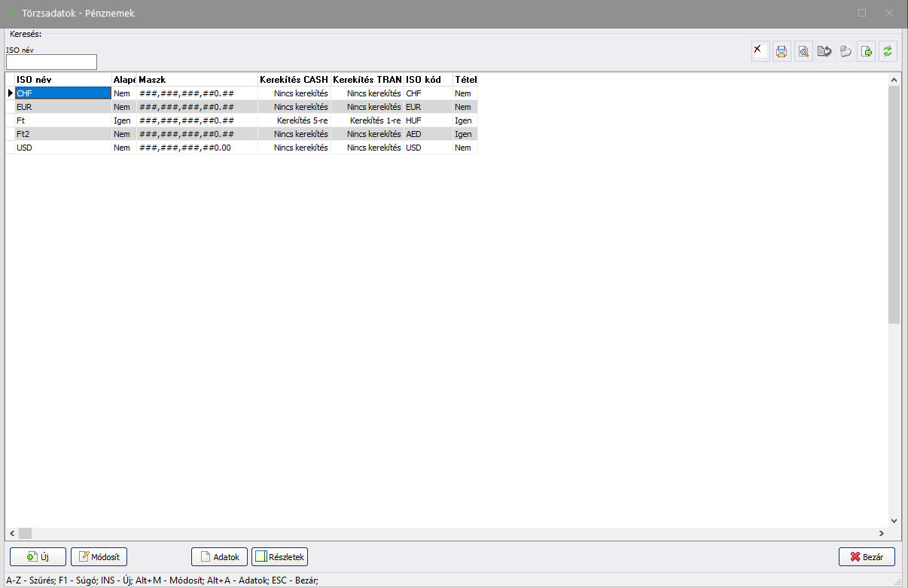Image resolution: width=908 pixels, height=588 pixels.
Task: Click the document with curved arrow icon
Action: (824, 51)
